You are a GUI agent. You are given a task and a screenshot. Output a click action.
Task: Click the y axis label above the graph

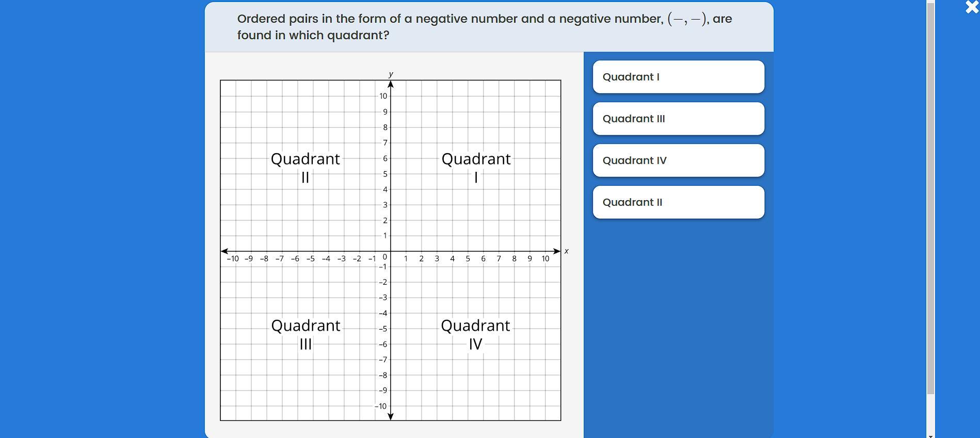click(391, 74)
